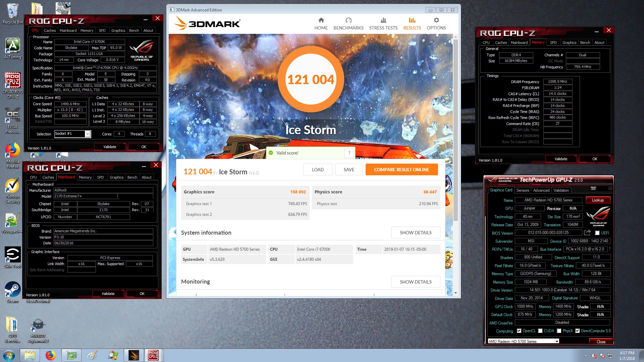The image size is (644, 362).
Task: Click the ROG CPU-Z taskbar icon
Action: 153,355
